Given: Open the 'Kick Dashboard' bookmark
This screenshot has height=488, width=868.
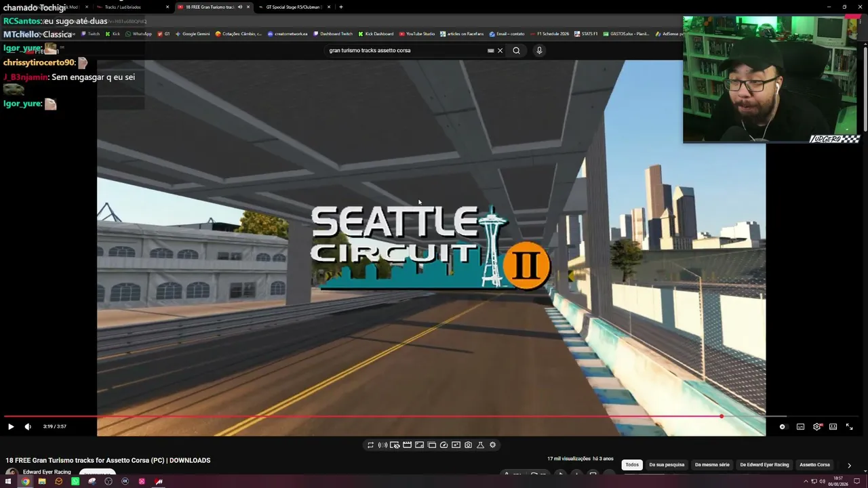Looking at the screenshot, I should click(376, 34).
